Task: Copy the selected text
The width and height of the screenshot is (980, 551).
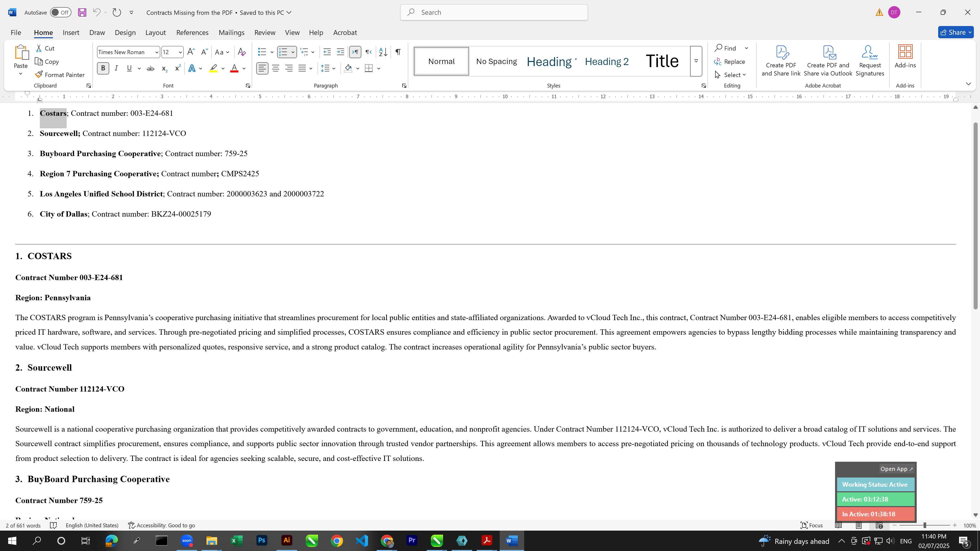Action: [47, 61]
